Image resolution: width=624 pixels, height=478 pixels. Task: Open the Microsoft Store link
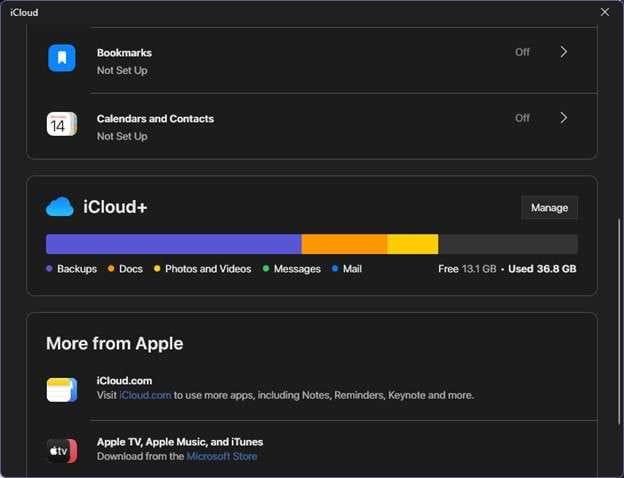[222, 456]
